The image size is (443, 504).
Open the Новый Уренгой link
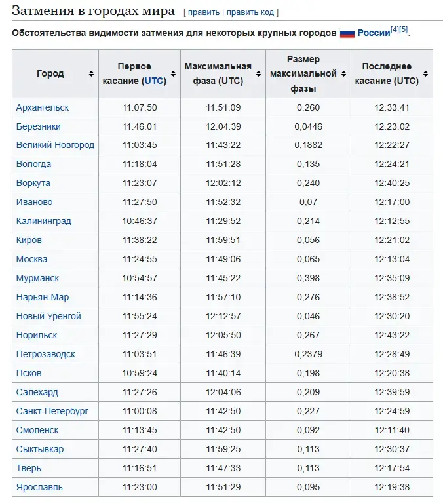48,316
